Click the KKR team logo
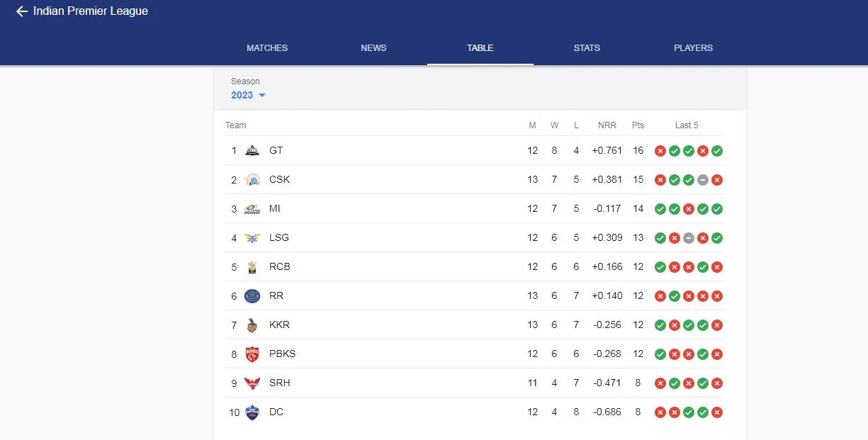The image size is (868, 440). click(252, 325)
